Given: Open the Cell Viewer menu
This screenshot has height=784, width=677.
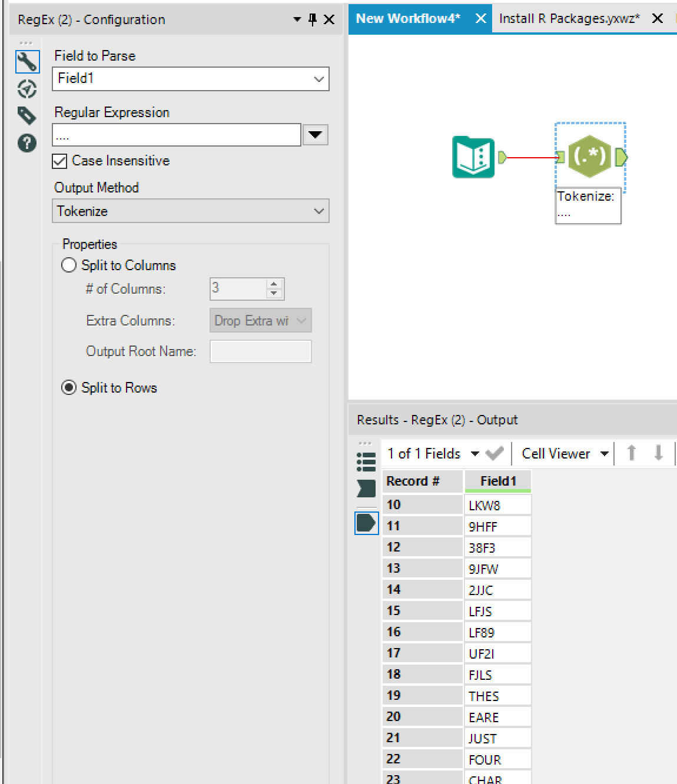Looking at the screenshot, I should point(604,453).
